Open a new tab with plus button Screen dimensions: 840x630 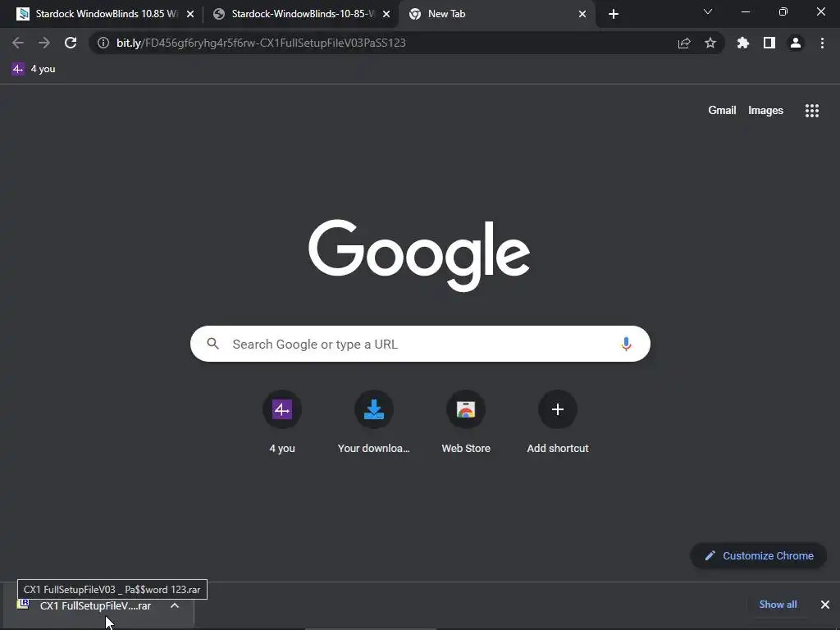(x=614, y=14)
